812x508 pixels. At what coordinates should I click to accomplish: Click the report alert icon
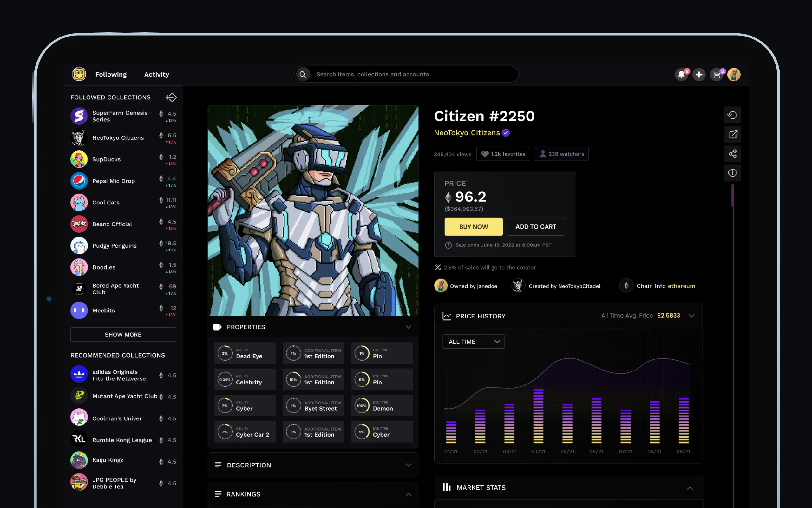pyautogui.click(x=732, y=173)
